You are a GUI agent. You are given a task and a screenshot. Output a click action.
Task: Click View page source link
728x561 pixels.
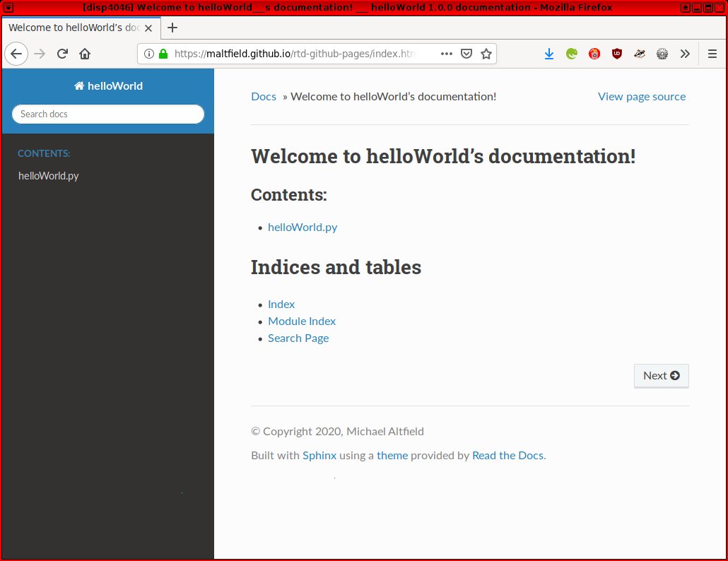point(641,96)
